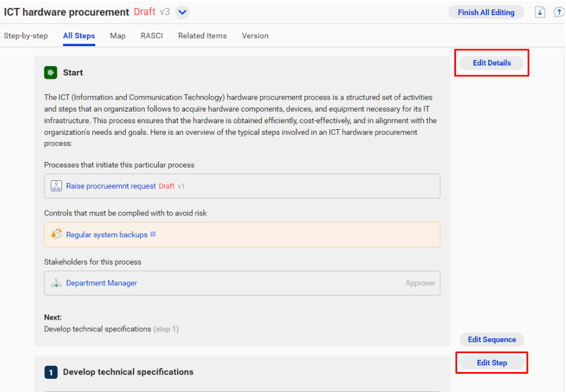Click the Approver label in the stakeholder row
The image size is (566, 392).
420,283
